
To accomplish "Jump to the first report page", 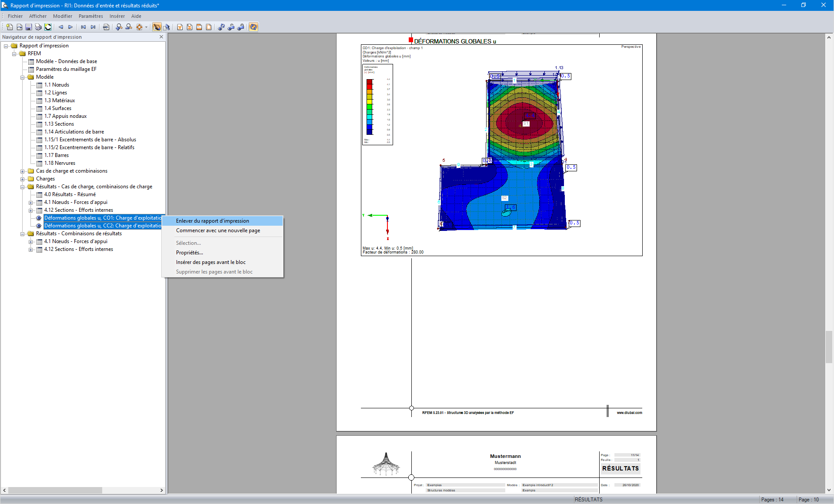I will [83, 27].
